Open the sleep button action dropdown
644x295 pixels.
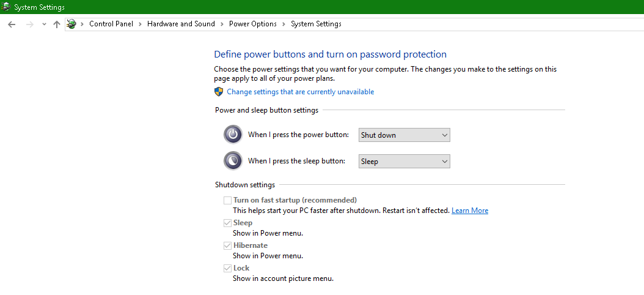pyautogui.click(x=404, y=162)
